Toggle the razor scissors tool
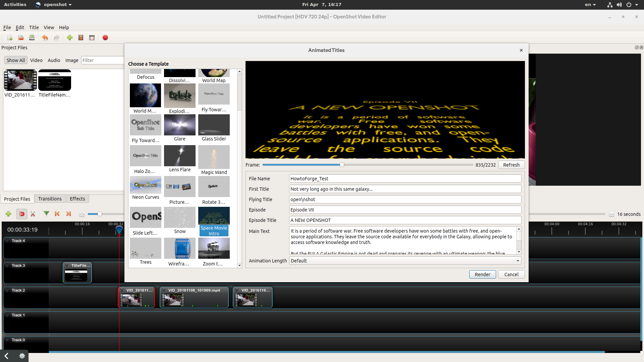644x362 pixels. point(33,214)
